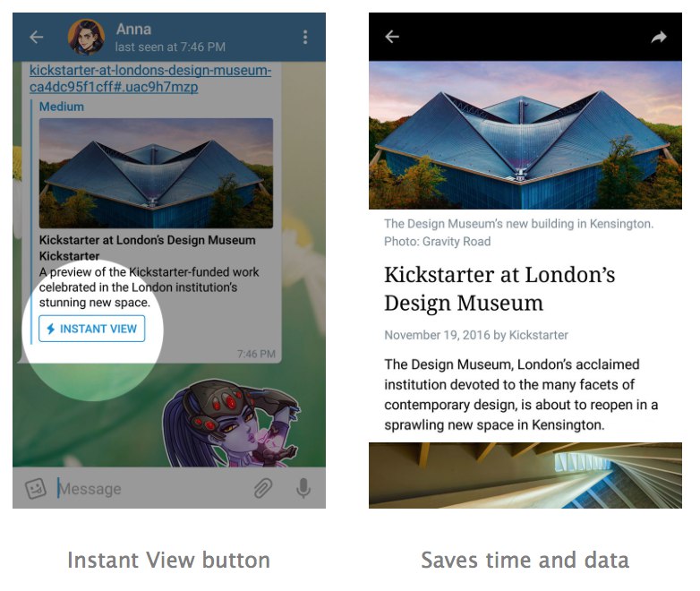Viewport: 700px width, 591px height.
Task: Open the kickstarter-at-londons-design-museum link
Action: [x=150, y=78]
